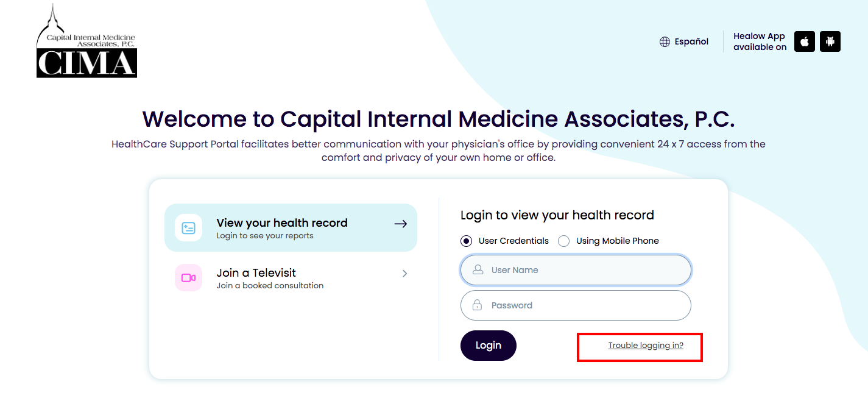This screenshot has height=398, width=868.
Task: Open the Join a Televisit option
Action: (291, 278)
